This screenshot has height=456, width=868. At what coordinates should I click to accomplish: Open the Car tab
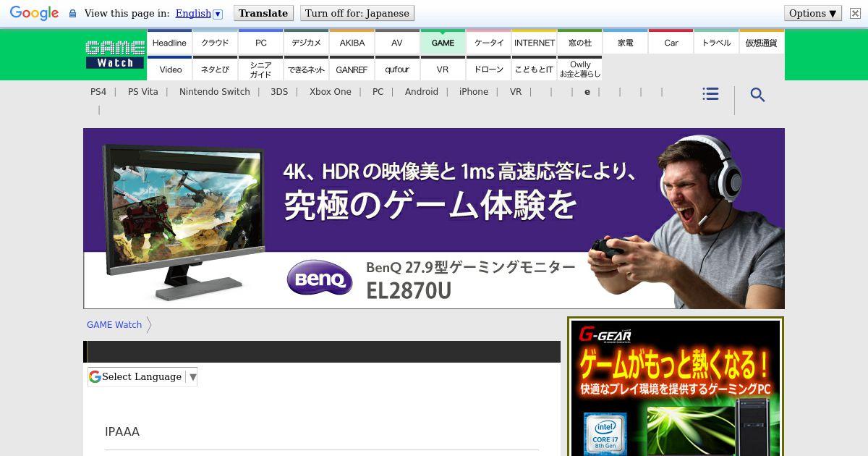click(671, 42)
